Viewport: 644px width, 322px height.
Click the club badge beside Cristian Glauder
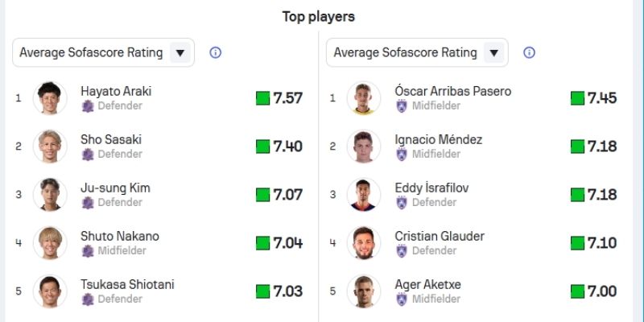402,250
